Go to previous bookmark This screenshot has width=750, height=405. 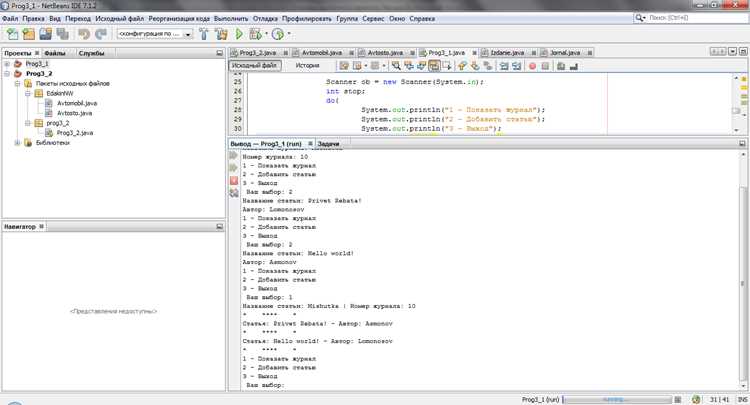pyautogui.click(x=462, y=66)
